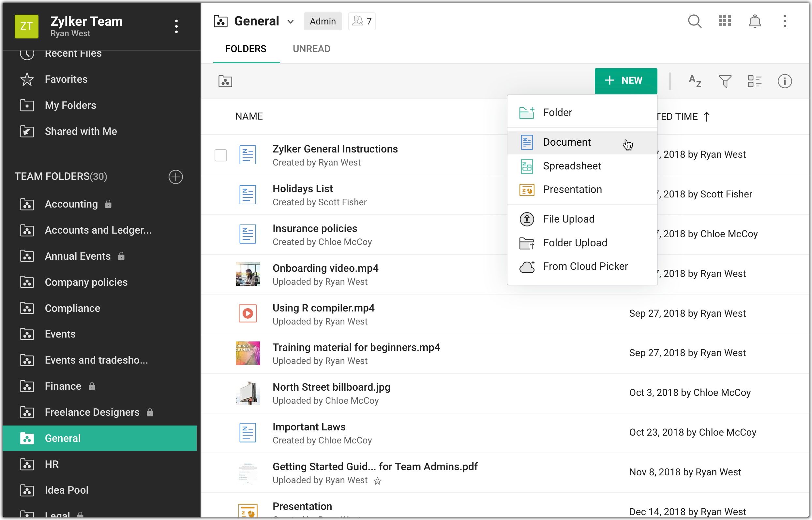The height and width of the screenshot is (520, 812).
Task: Open the search icon in header
Action: (x=694, y=21)
